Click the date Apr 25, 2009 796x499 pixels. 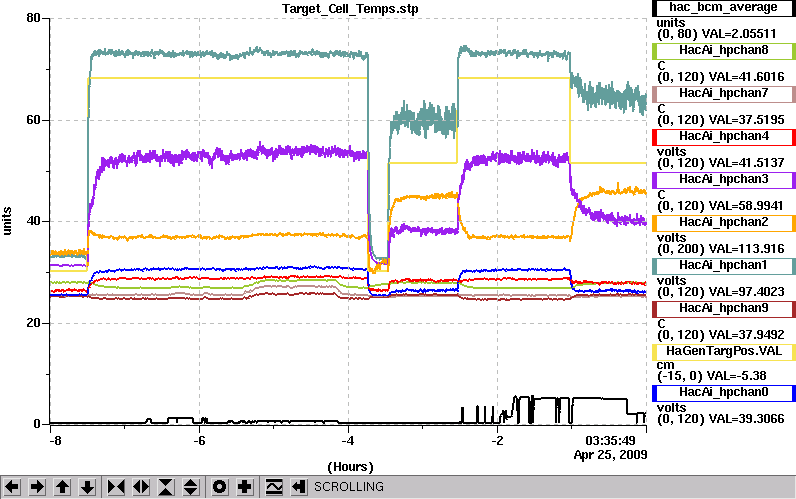tap(610, 455)
